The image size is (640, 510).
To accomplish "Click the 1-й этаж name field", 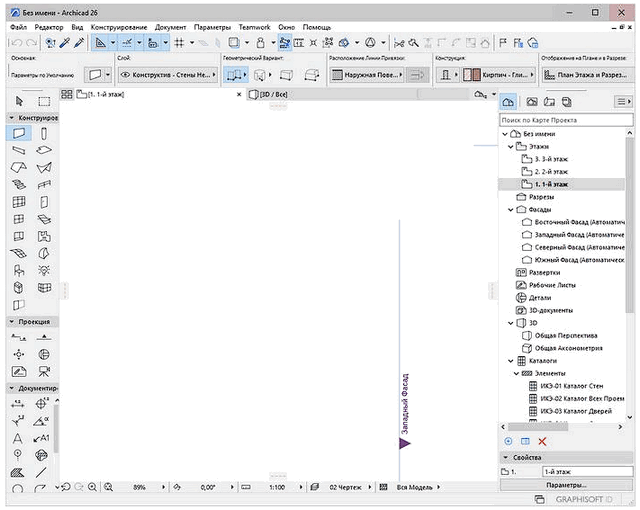I will [x=587, y=472].
